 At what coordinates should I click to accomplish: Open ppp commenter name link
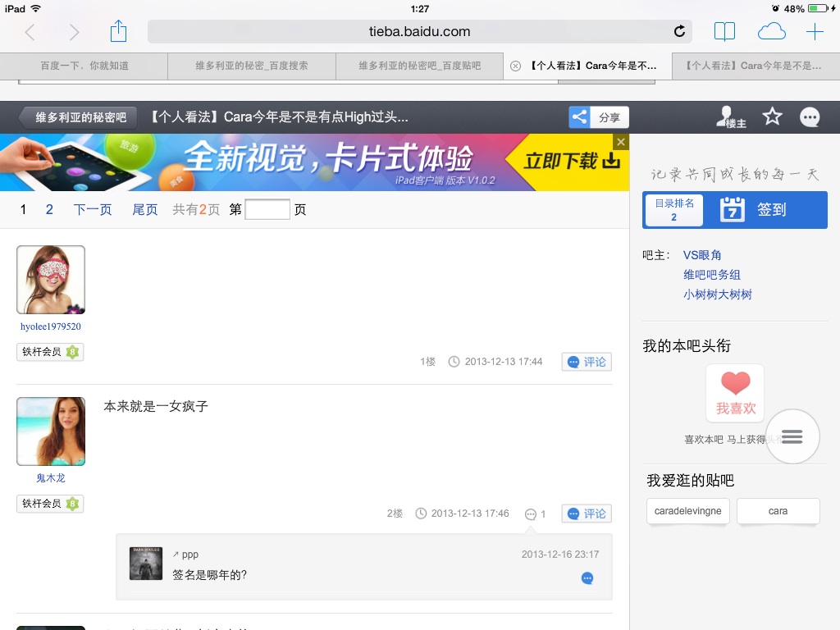point(190,555)
